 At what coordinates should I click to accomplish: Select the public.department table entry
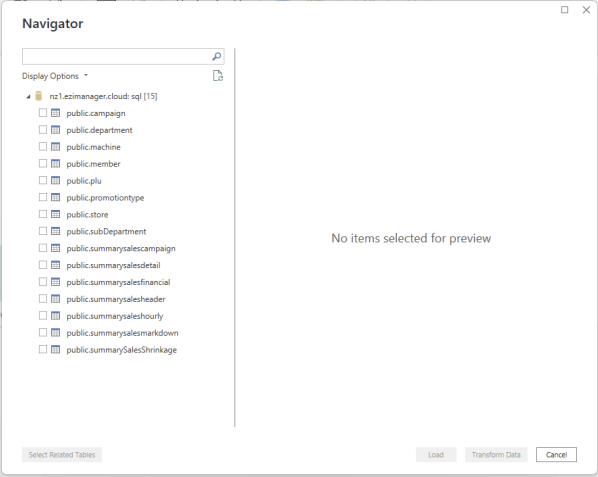99,130
